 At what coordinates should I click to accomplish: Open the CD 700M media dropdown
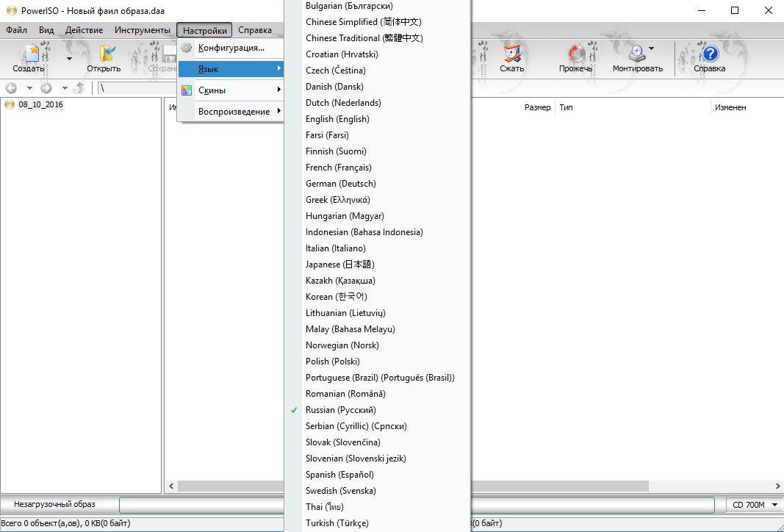(754, 505)
